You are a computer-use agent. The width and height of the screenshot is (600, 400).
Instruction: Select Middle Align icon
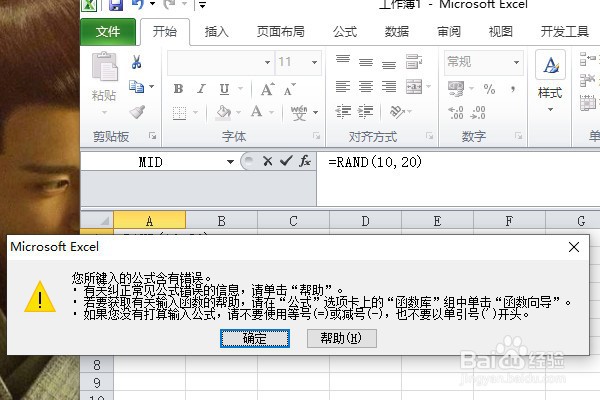366,62
